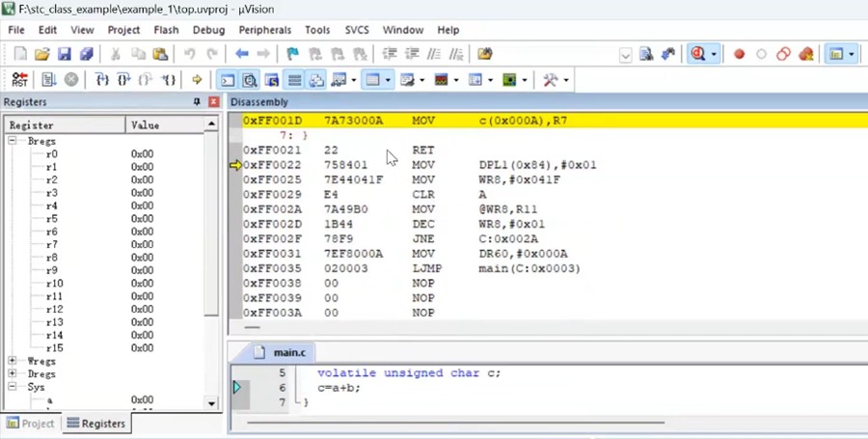Viewport: 868px width, 439px height.
Task: Click the Value column header
Action: pyautogui.click(x=146, y=125)
